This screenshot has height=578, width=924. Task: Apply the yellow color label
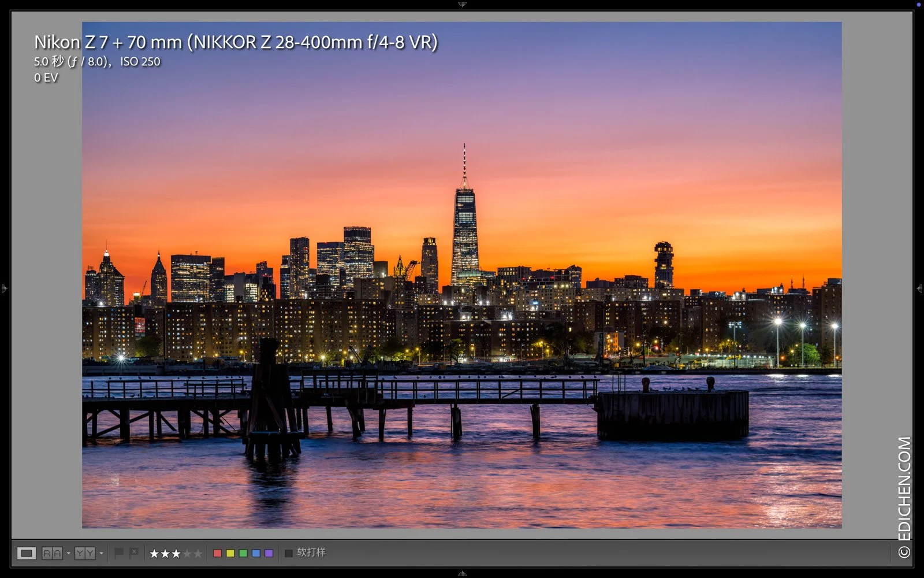(x=230, y=553)
